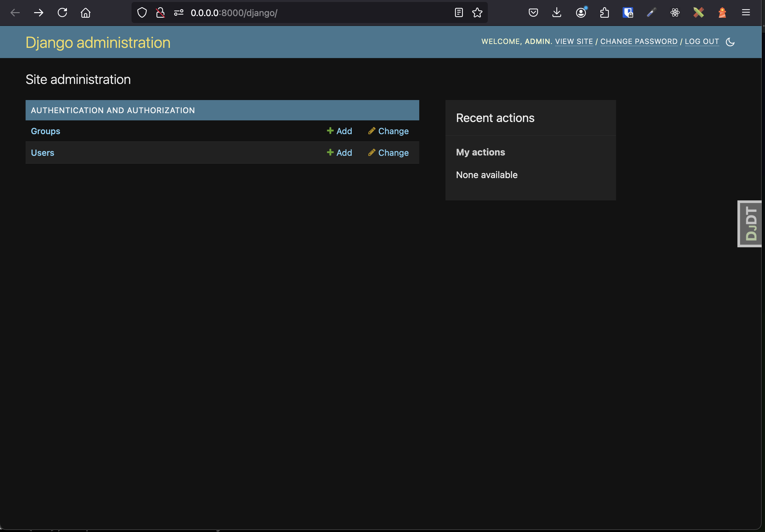Screen dimensions: 765x532
Task: Open the Bitwarden extension shield icon
Action: [628, 13]
